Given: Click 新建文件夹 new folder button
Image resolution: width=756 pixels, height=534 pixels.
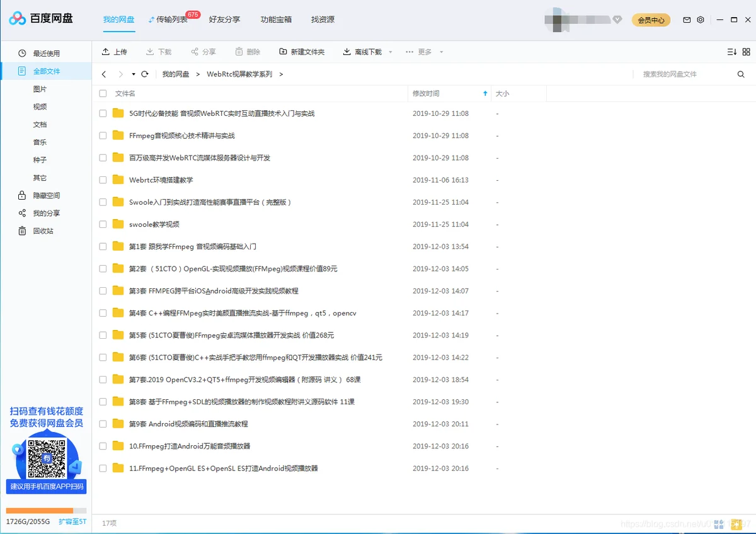Looking at the screenshot, I should pyautogui.click(x=302, y=52).
